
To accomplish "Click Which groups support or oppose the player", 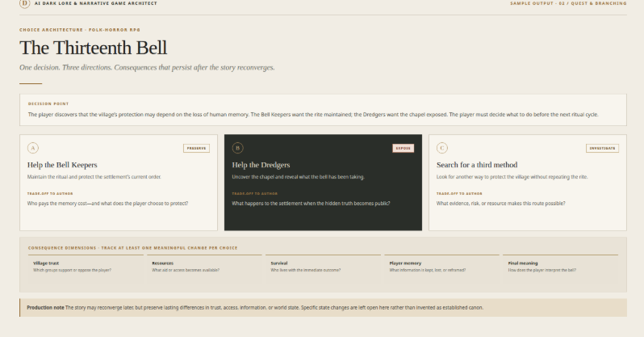I will click(72, 271).
